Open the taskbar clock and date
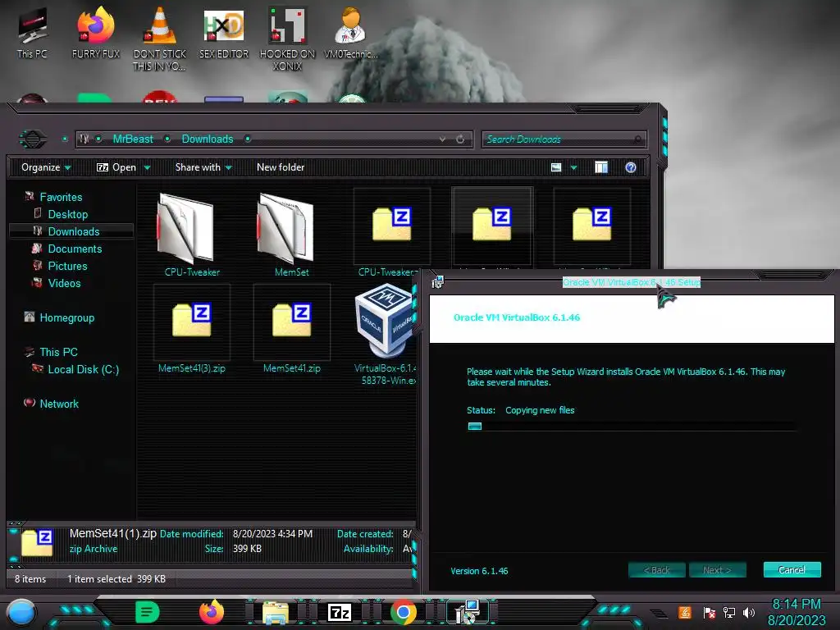 797,612
